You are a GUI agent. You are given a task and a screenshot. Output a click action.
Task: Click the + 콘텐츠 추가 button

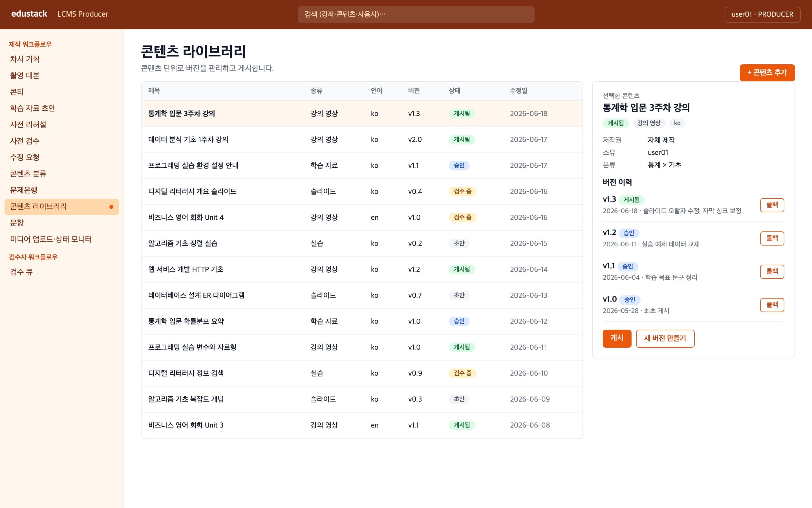click(767, 73)
